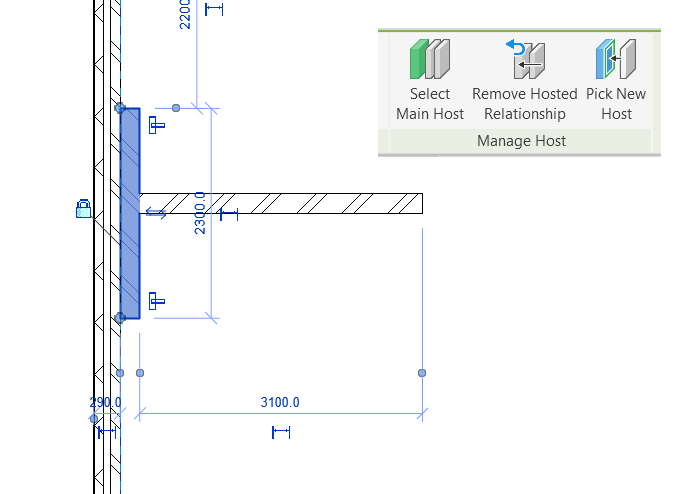This screenshot has height=494, width=676.
Task: Click the 2200 dimension value at top
Action: pyautogui.click(x=185, y=14)
